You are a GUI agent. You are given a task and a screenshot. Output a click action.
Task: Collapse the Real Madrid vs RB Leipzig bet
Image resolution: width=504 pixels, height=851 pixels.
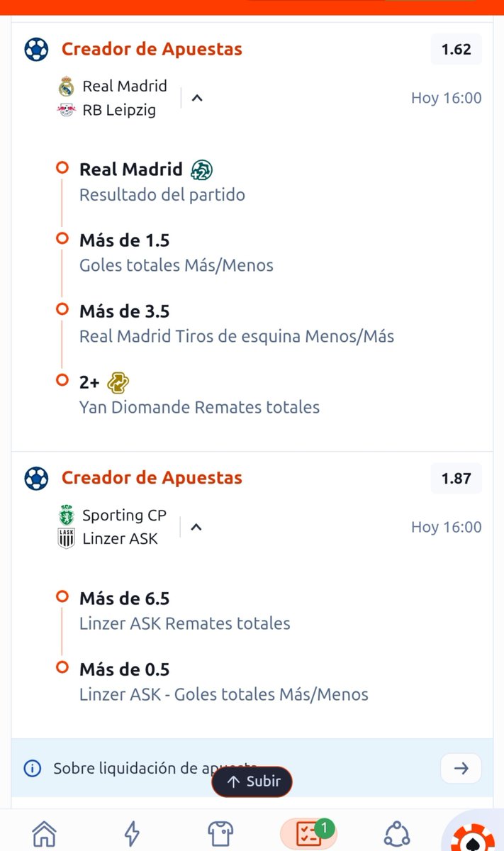point(197,98)
